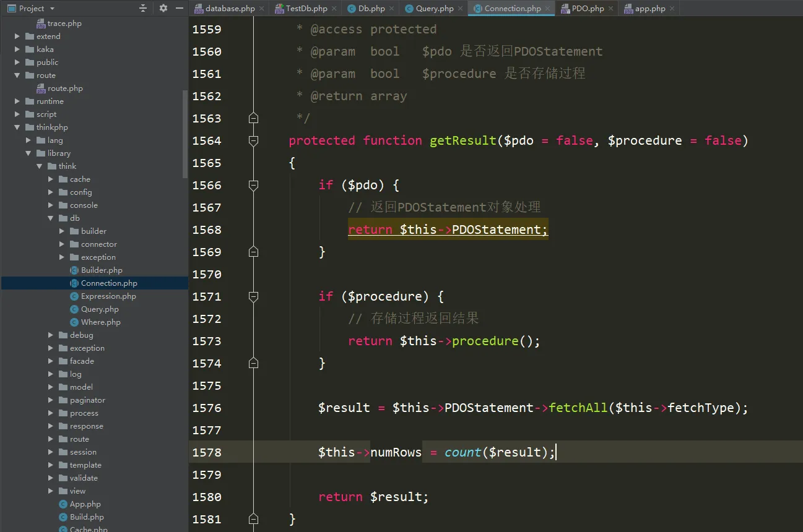Fold the if ($pdo) block at line 1566
Image resolution: width=803 pixels, height=532 pixels.
253,185
